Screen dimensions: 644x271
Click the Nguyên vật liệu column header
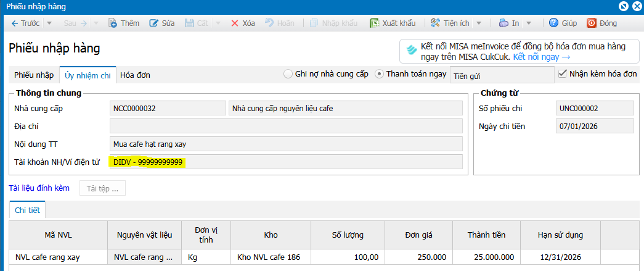[x=145, y=235]
